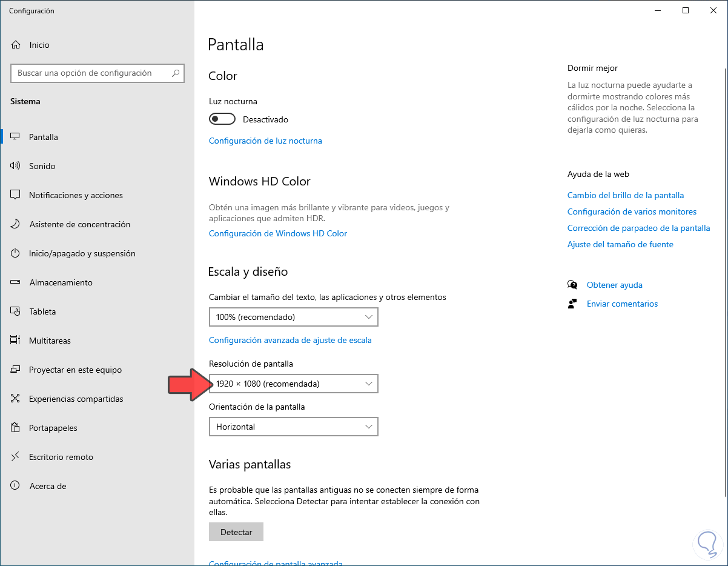Screen dimensions: 728x566
Task: Expand the Horizontal orientation dropdown
Action: 293,427
